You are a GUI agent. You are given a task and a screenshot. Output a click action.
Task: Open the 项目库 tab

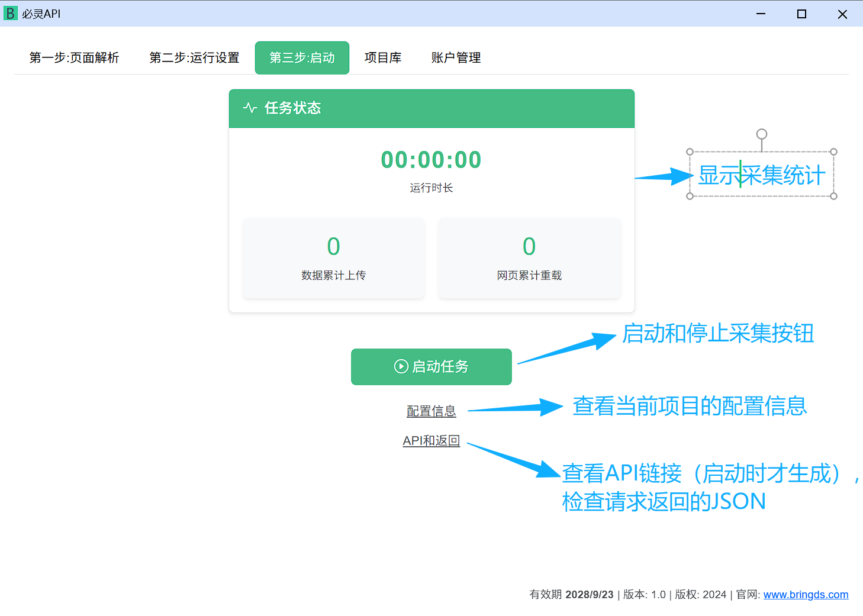click(383, 57)
